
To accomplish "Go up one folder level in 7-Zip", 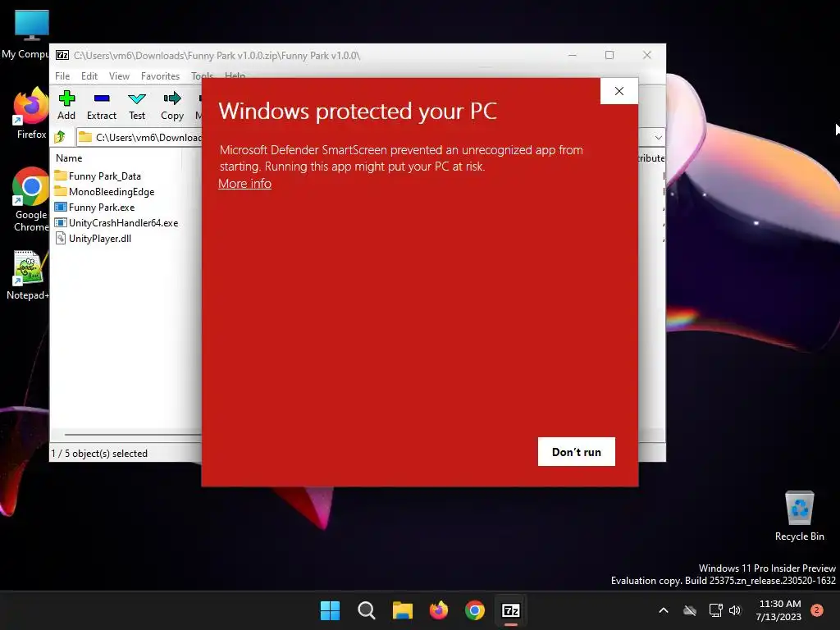I will (x=60, y=137).
